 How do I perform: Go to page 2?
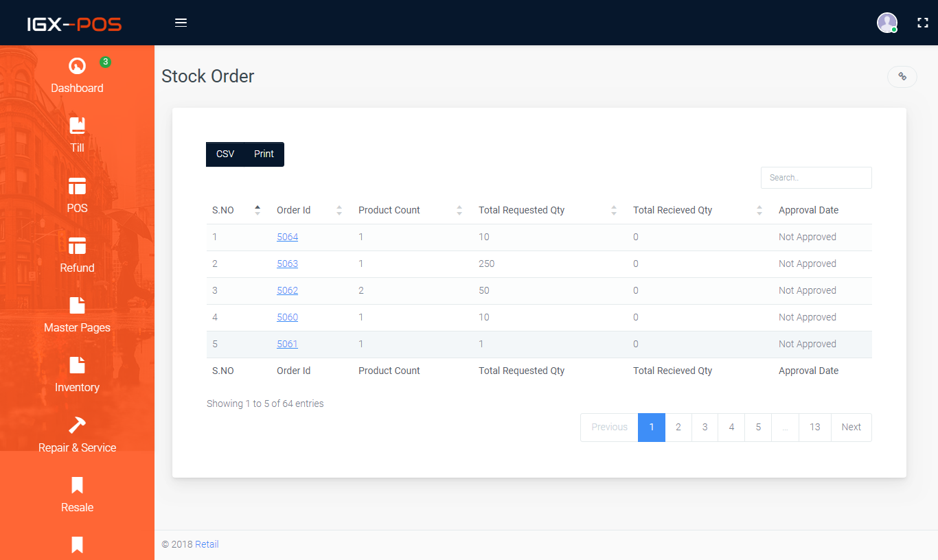pyautogui.click(x=678, y=427)
